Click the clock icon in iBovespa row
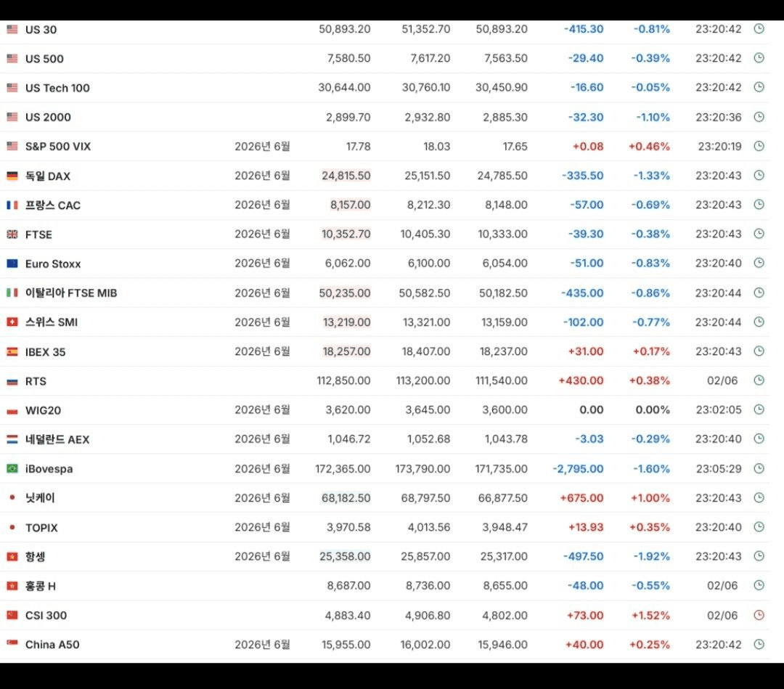The height and width of the screenshot is (689, 784). [759, 468]
